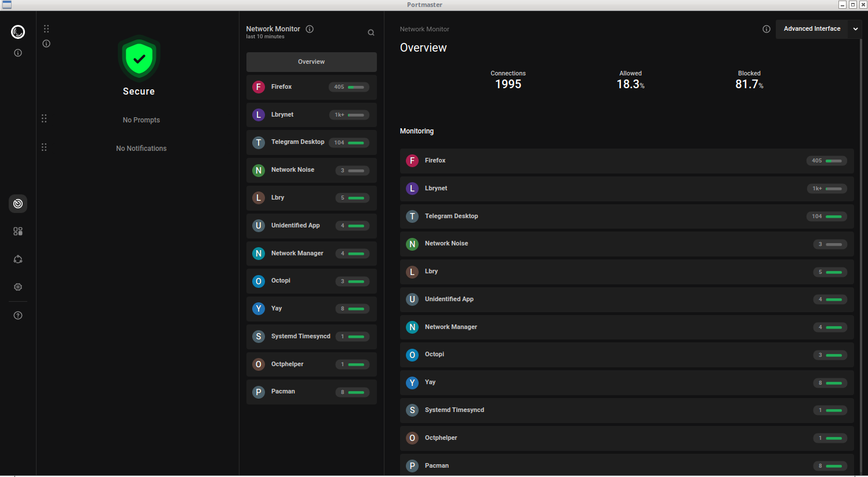Open the Apps grid icon in sidebar

tap(18, 232)
